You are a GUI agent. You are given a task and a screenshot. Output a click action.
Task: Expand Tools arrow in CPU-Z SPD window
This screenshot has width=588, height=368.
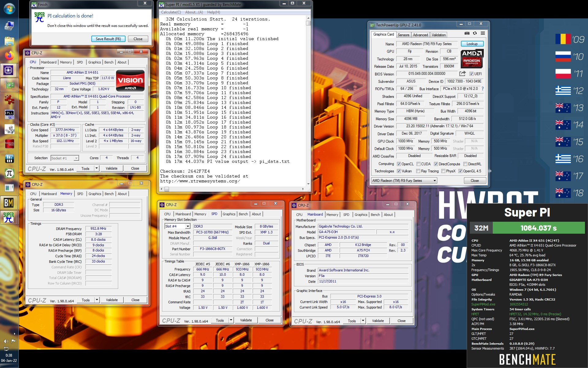pos(231,320)
